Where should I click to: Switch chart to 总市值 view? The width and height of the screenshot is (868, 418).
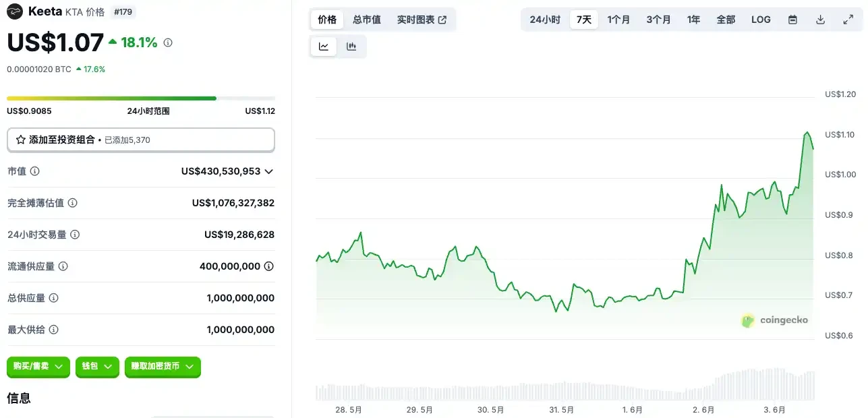(x=366, y=20)
